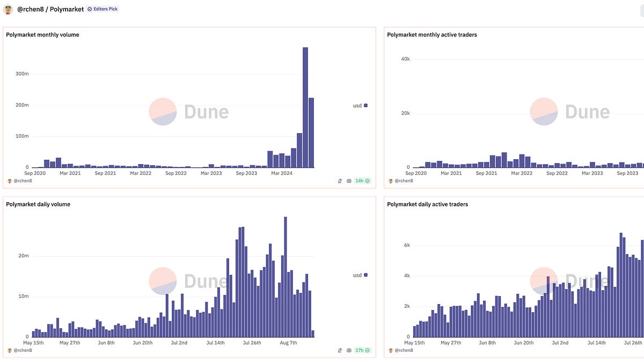The width and height of the screenshot is (644, 362).
Task: Click the icon left of the camera in daily volume
Action: point(340,350)
